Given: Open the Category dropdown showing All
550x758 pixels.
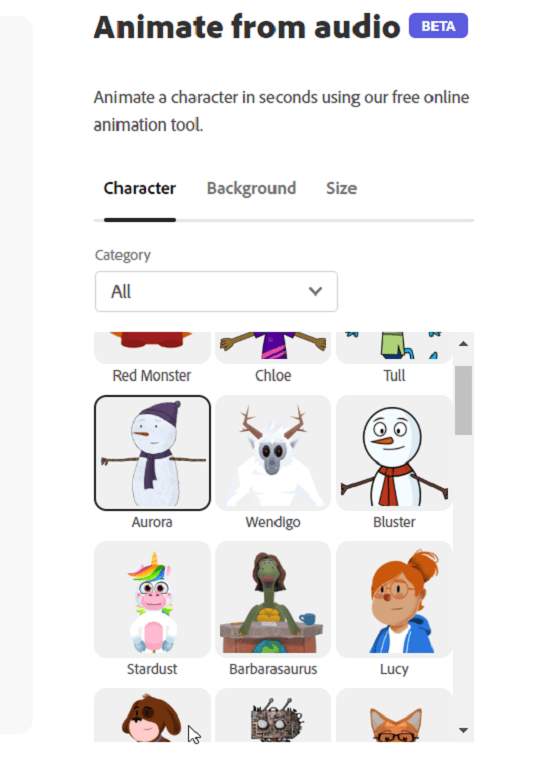Looking at the screenshot, I should (x=216, y=292).
